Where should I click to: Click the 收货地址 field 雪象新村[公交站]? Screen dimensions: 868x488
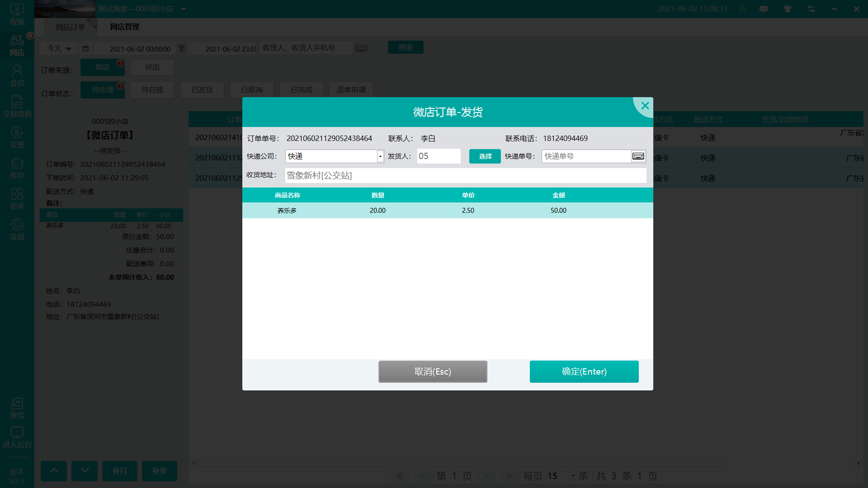point(466,175)
